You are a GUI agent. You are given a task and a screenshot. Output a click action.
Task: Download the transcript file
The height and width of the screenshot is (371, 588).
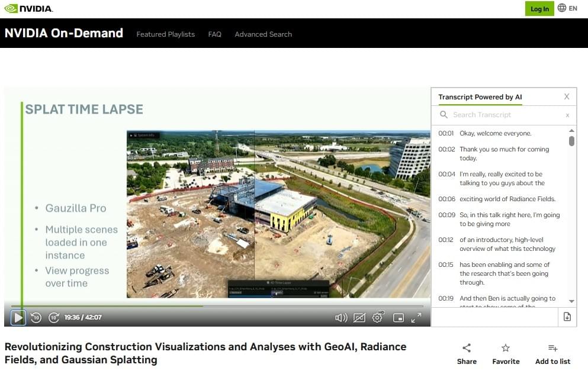click(x=567, y=317)
